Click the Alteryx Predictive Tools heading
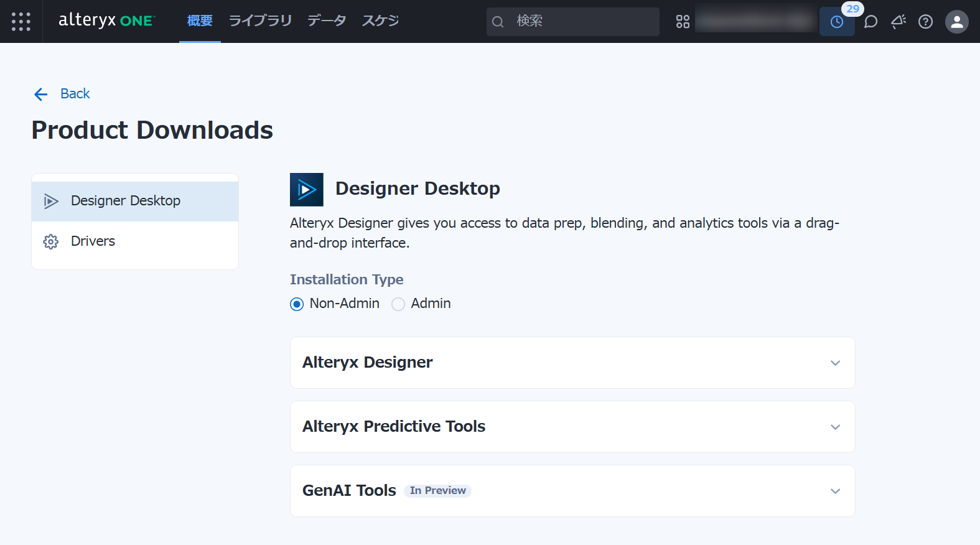 (394, 426)
